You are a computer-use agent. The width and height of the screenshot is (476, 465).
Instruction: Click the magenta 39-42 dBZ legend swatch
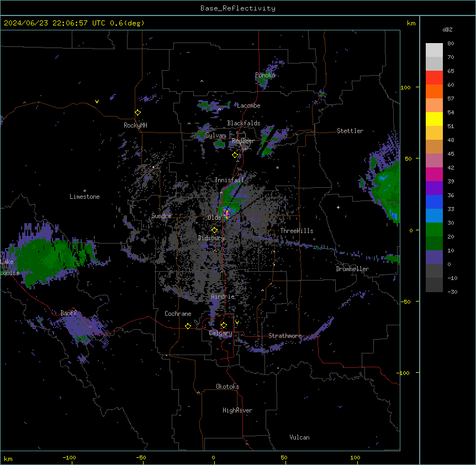point(434,174)
